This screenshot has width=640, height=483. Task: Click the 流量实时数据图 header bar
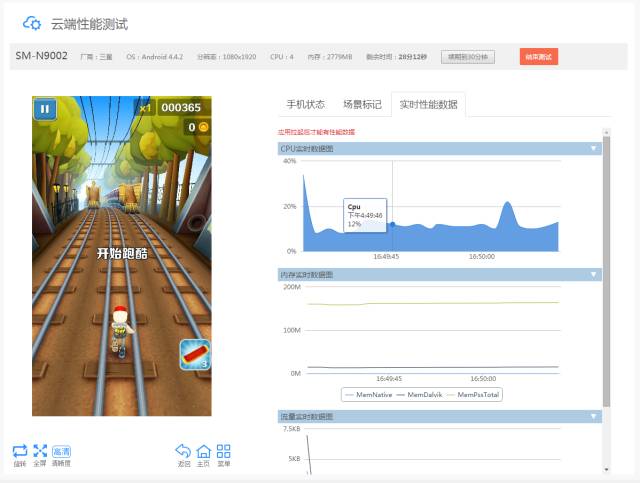[440, 416]
